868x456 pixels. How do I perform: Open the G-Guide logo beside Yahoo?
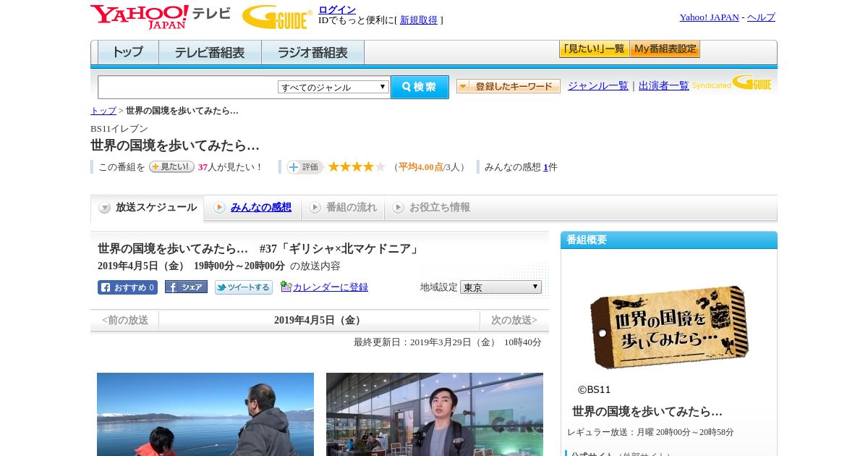[277, 17]
